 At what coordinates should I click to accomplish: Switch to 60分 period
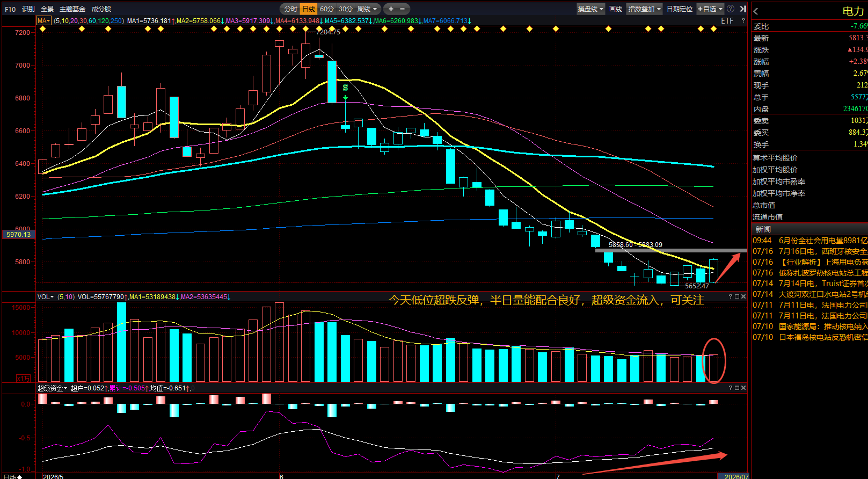point(327,9)
